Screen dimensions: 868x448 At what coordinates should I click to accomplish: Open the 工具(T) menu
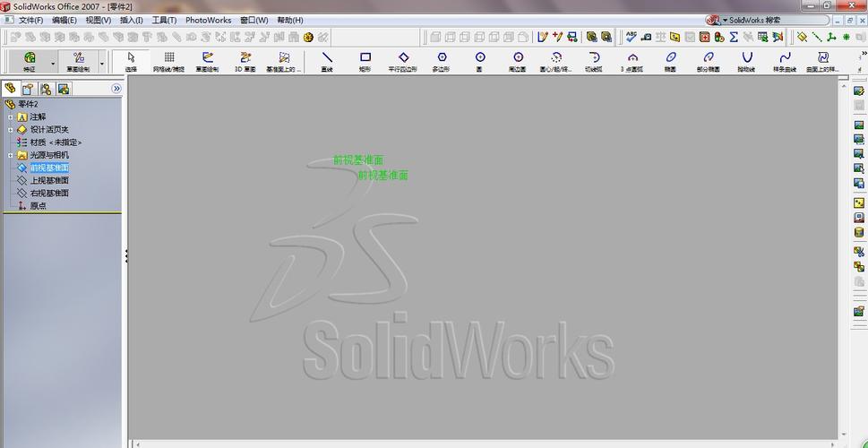click(165, 20)
